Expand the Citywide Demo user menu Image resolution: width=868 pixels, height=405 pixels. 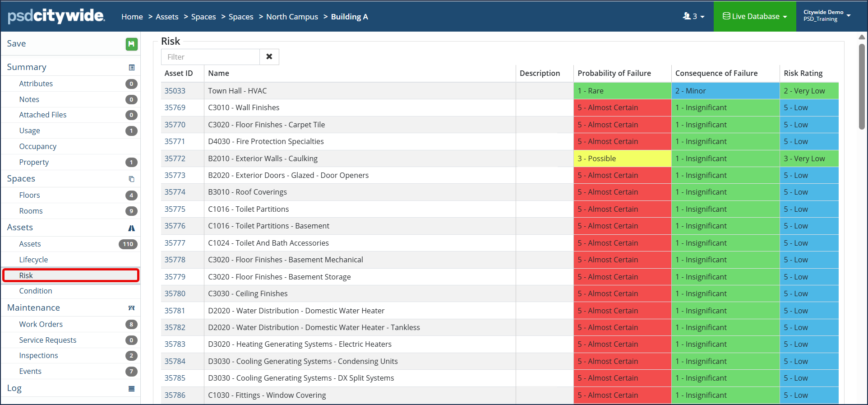(827, 16)
